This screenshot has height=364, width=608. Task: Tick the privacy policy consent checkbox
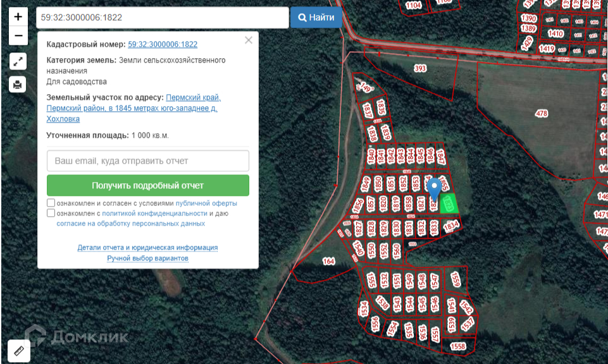[x=51, y=214]
